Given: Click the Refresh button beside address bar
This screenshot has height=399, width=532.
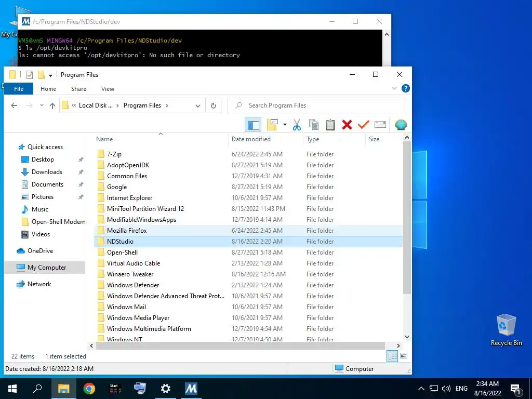Looking at the screenshot, I should point(214,105).
